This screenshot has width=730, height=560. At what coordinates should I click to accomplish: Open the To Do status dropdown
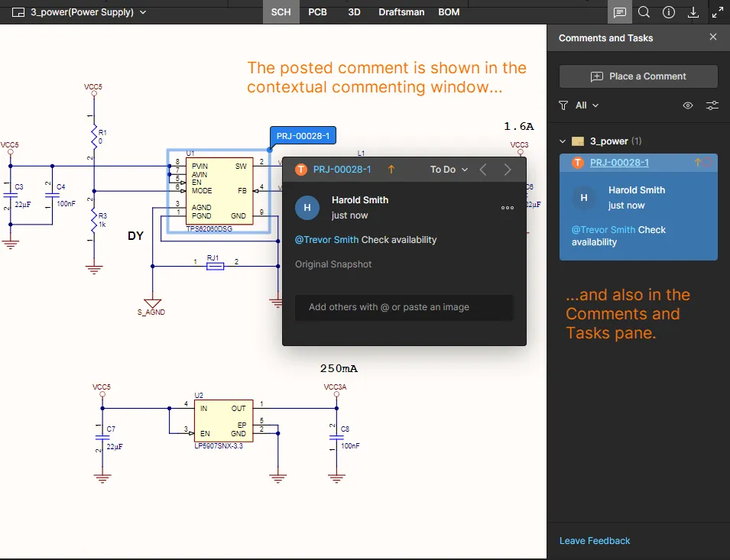pyautogui.click(x=449, y=170)
